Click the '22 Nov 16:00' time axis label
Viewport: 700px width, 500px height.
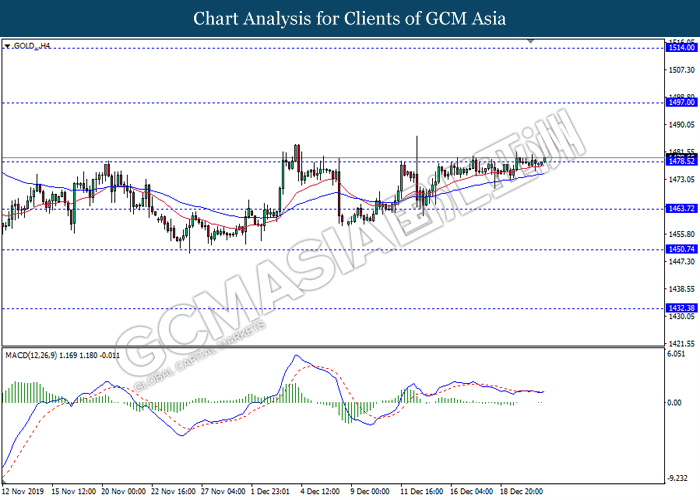point(173,491)
